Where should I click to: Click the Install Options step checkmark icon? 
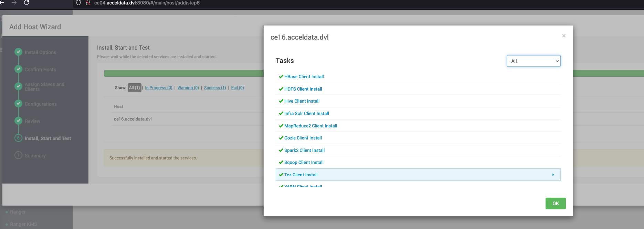pos(19,52)
